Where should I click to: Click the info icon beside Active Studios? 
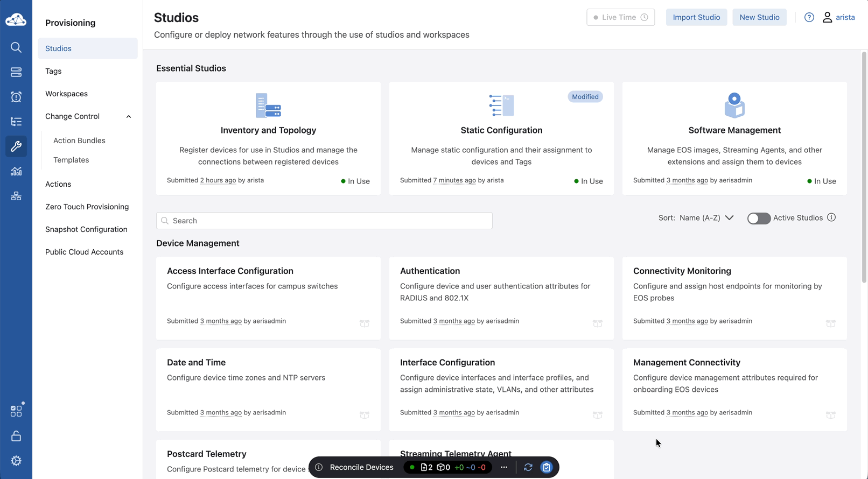[831, 217]
